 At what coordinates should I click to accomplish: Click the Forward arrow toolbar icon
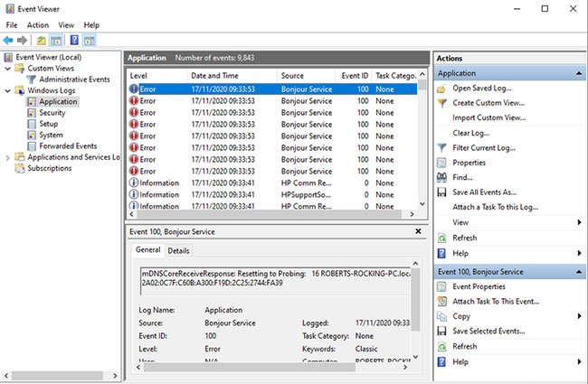pos(22,40)
